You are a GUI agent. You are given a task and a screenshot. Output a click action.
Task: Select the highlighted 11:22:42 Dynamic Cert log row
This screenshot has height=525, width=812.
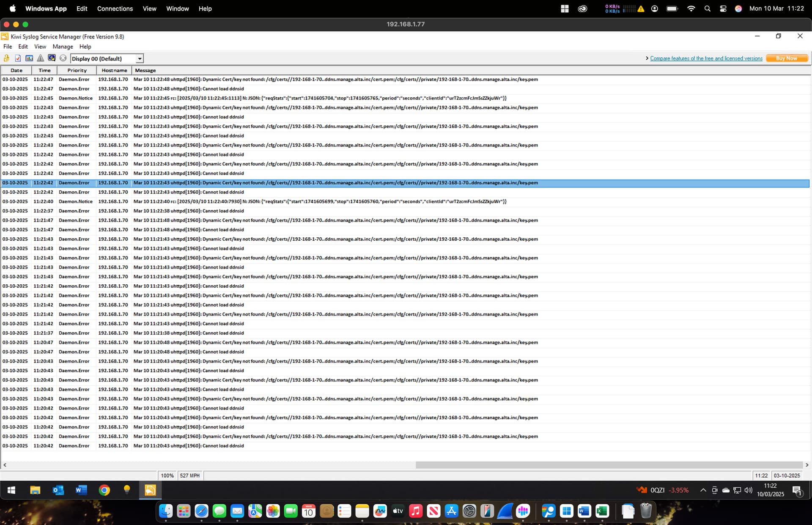[x=405, y=183]
